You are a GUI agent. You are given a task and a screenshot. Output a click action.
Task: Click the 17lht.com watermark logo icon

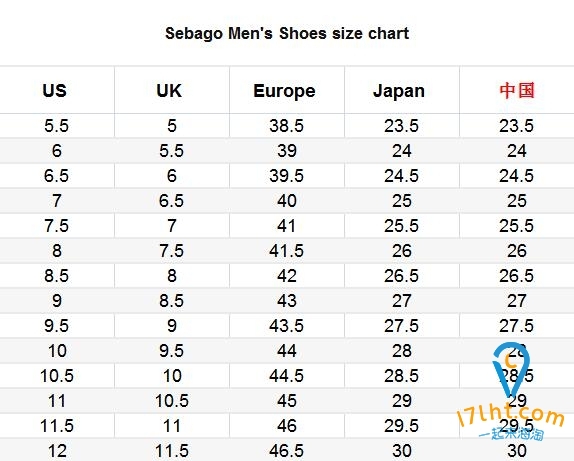511,370
